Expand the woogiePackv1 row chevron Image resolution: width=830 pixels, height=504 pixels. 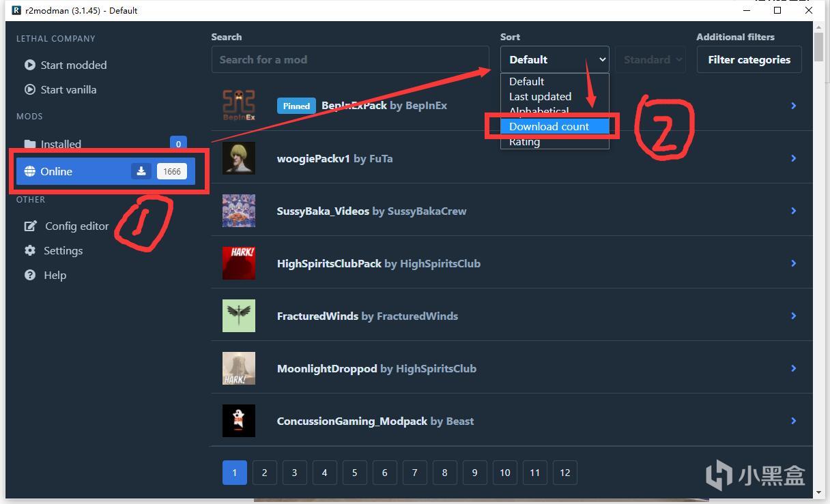(x=794, y=158)
